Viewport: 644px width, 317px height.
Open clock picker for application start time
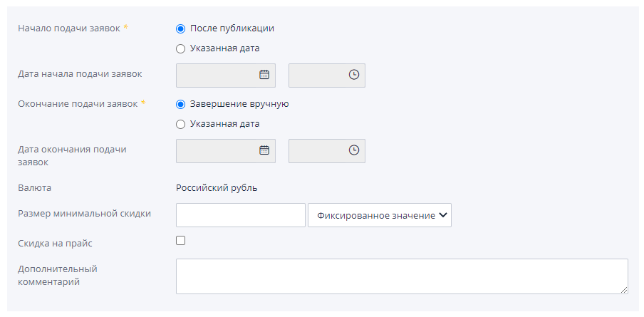pos(353,75)
